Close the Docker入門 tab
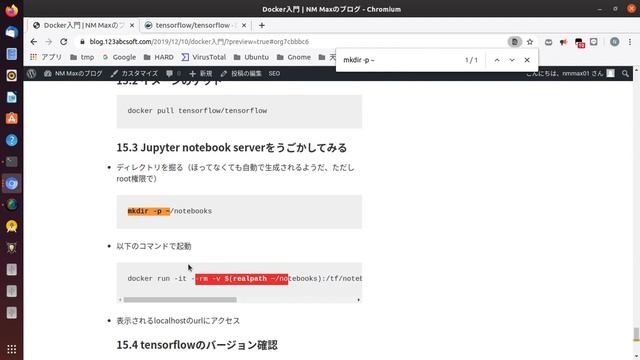The width and height of the screenshot is (640, 360). [x=132, y=25]
